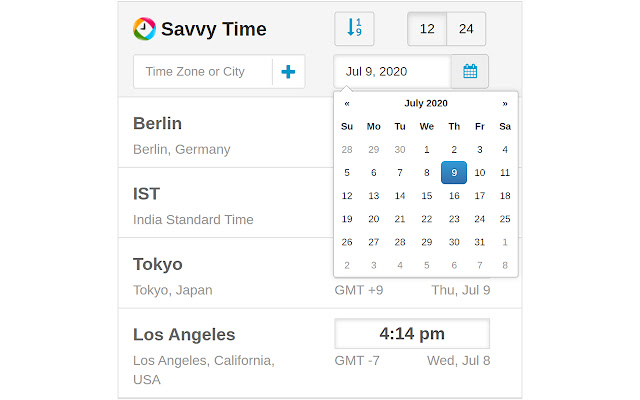Go to next month in calendar

point(505,103)
